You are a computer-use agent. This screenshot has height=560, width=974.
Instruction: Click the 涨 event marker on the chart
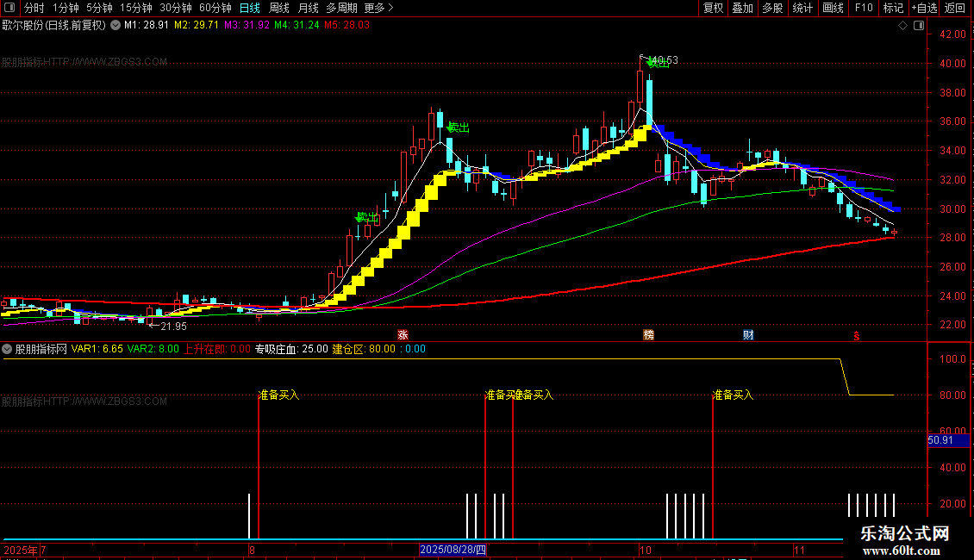tap(403, 335)
